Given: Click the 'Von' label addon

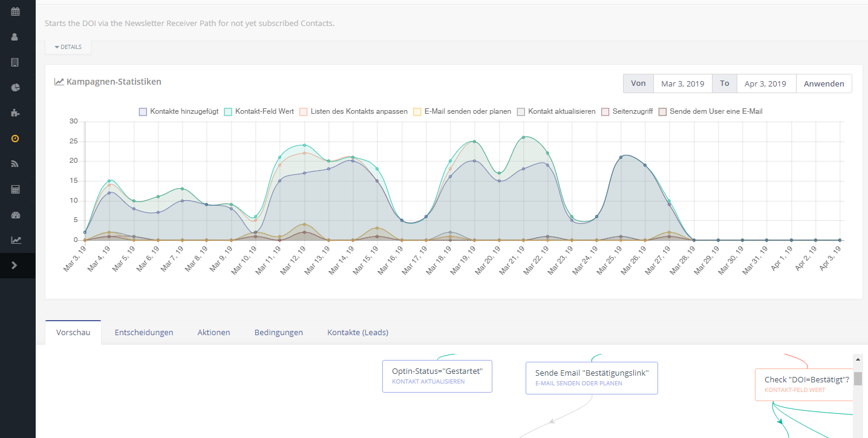Looking at the screenshot, I should [x=638, y=83].
